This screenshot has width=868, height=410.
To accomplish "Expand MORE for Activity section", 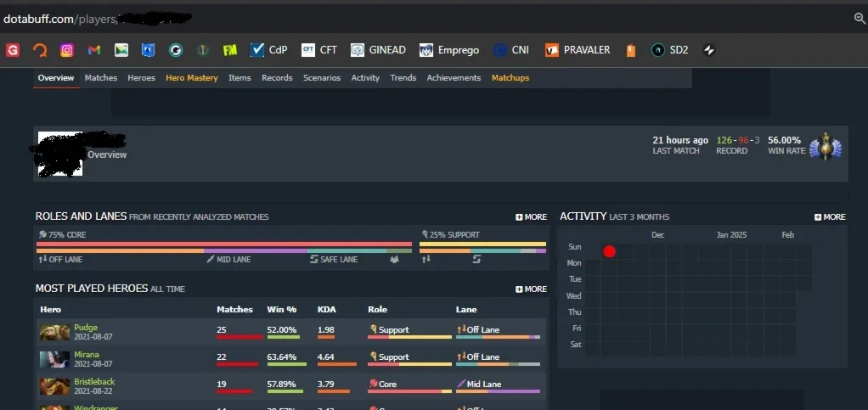I will point(830,217).
